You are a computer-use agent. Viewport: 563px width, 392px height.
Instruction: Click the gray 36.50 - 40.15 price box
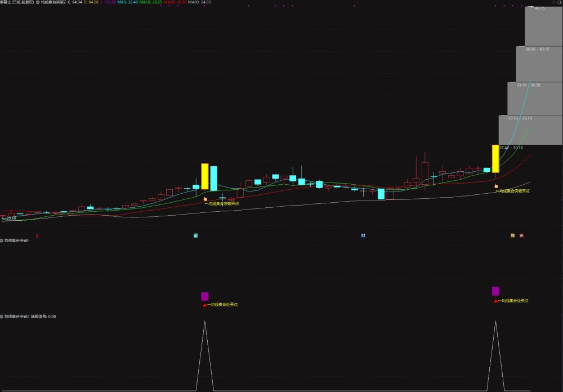tap(539, 64)
